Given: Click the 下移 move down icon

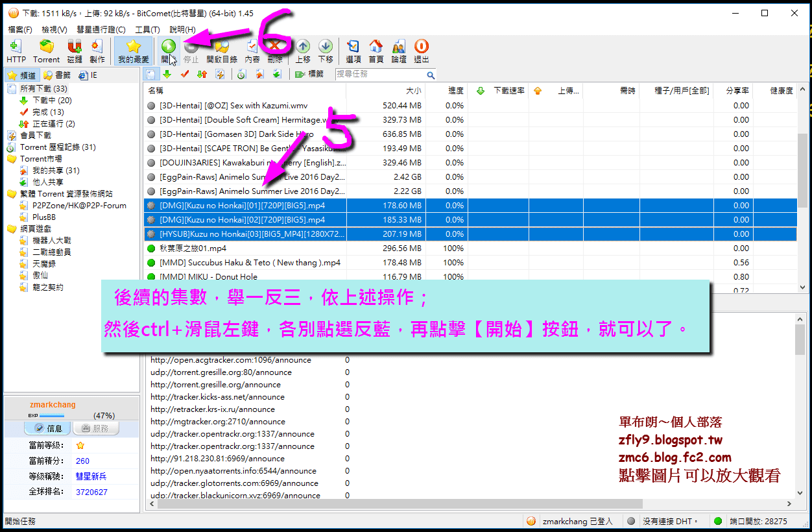Looking at the screenshot, I should tap(326, 51).
